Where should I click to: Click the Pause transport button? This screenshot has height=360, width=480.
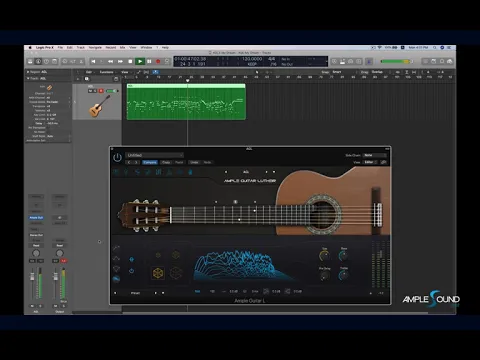point(149,61)
